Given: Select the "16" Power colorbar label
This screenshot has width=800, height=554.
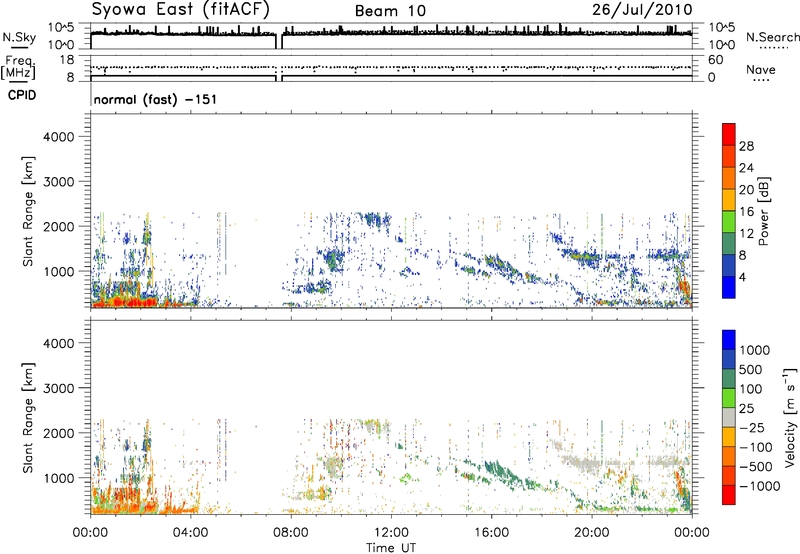Looking at the screenshot, I should coord(746,212).
